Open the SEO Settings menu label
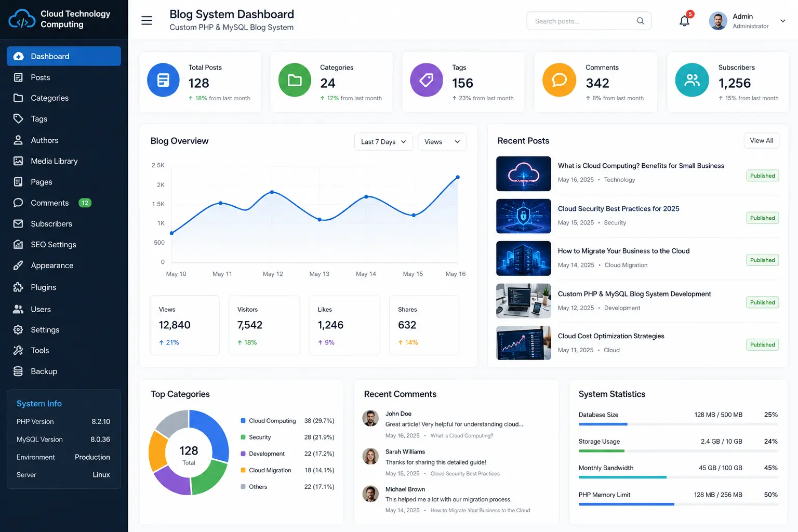The height and width of the screenshot is (532, 798). coord(54,244)
